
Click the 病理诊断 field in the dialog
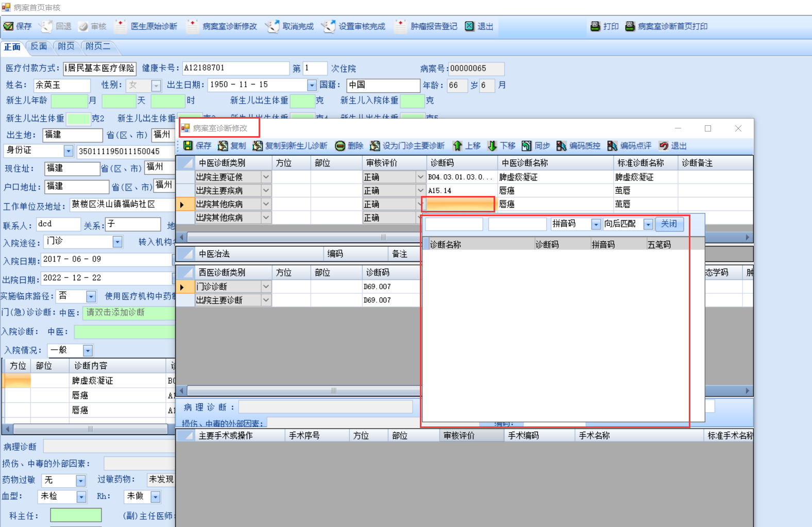pyautogui.click(x=326, y=407)
